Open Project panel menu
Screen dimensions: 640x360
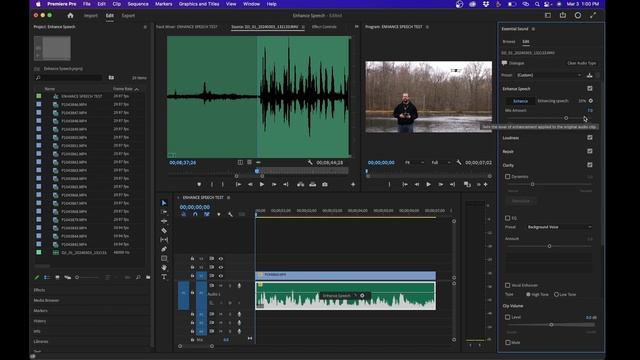click(x=145, y=27)
